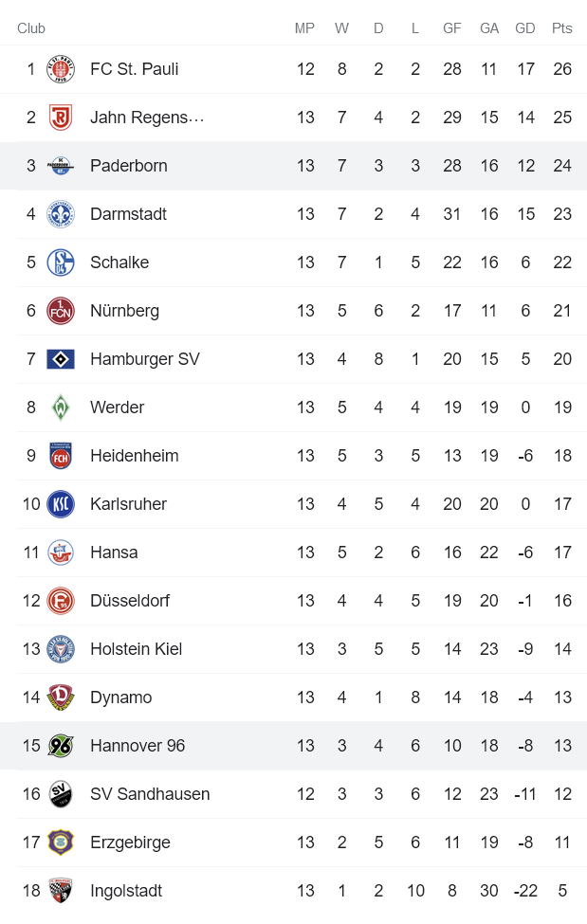Sort the table by Pts column
Image resolution: width=587 pixels, height=924 pixels.
(x=561, y=28)
